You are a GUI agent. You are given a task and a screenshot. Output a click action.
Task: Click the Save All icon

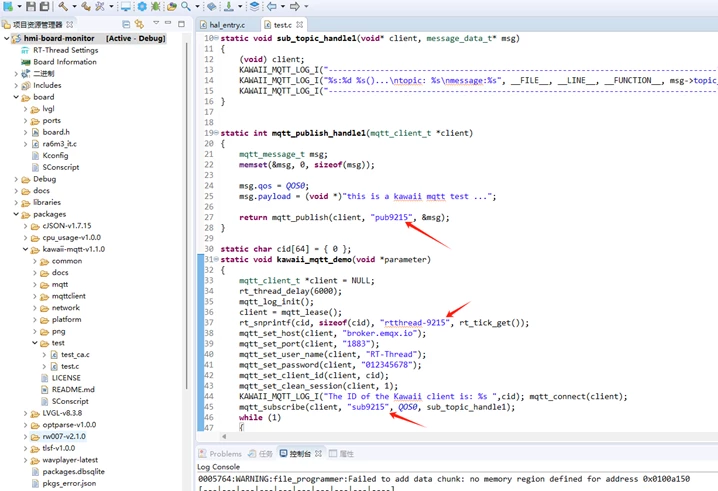(x=44, y=6)
